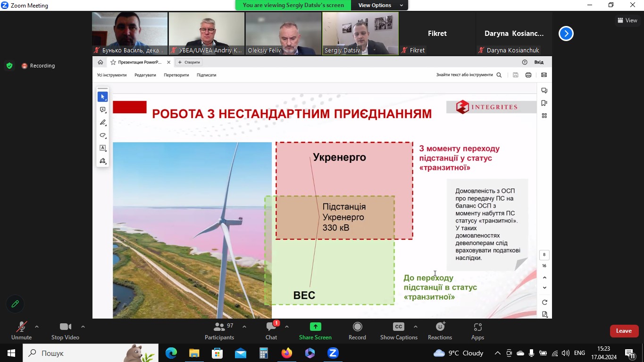Image resolution: width=644 pixels, height=362 pixels.
Task: Open comments panel icon on right sidebar
Action: pos(544,91)
